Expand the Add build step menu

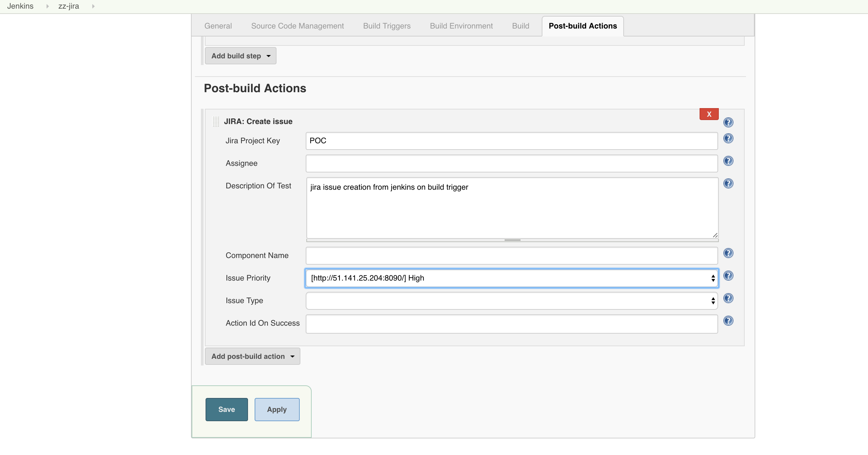[241, 56]
